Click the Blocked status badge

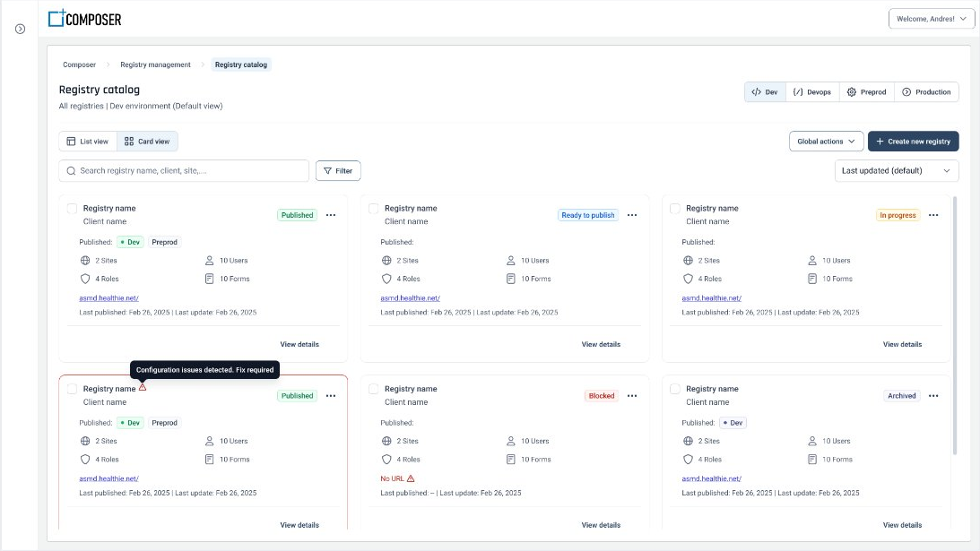coord(602,395)
